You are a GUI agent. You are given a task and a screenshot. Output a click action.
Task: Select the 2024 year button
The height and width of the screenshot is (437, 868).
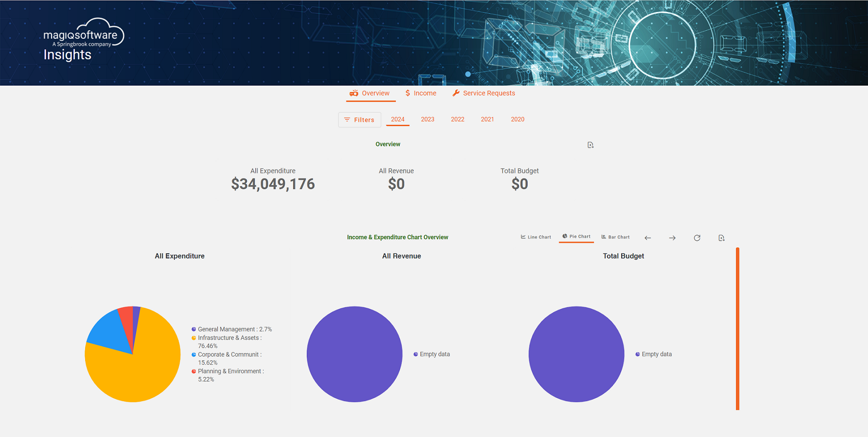(398, 119)
